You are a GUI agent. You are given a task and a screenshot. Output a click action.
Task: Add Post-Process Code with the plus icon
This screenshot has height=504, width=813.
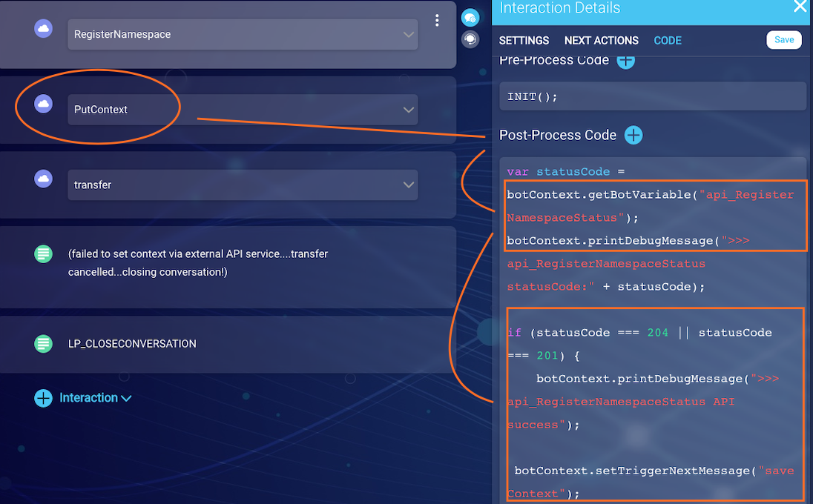(x=633, y=136)
